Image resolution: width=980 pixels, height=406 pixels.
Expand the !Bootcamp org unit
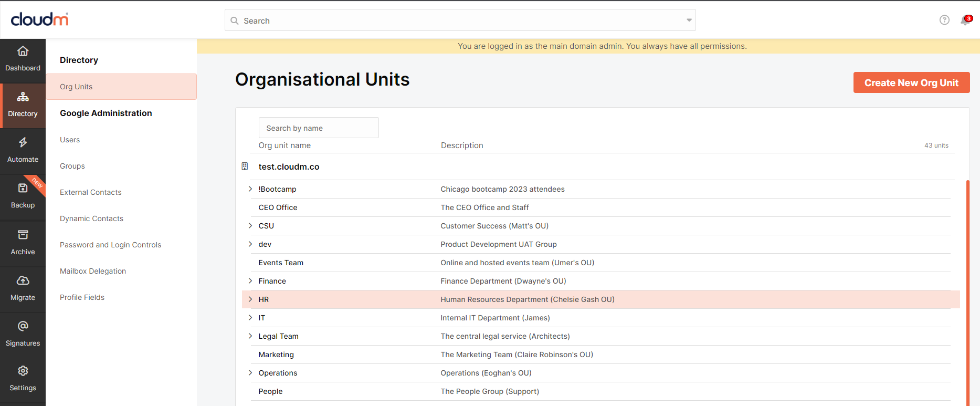pos(250,189)
